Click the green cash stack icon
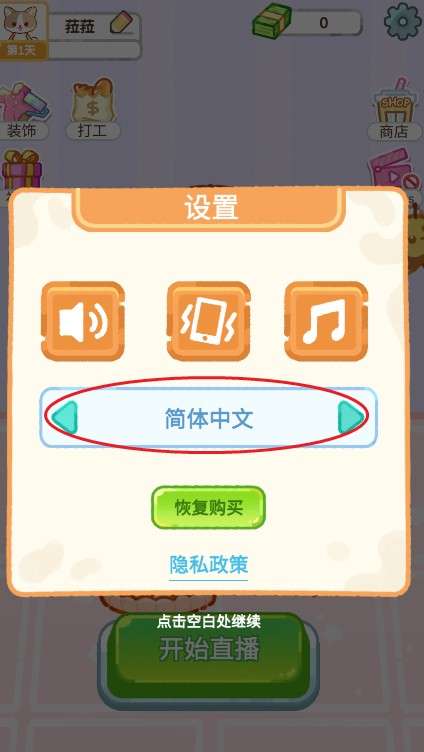The image size is (424, 752). (270, 21)
